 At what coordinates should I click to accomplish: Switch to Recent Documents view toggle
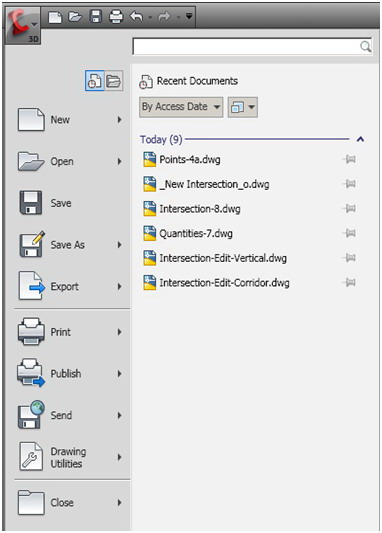pos(94,81)
